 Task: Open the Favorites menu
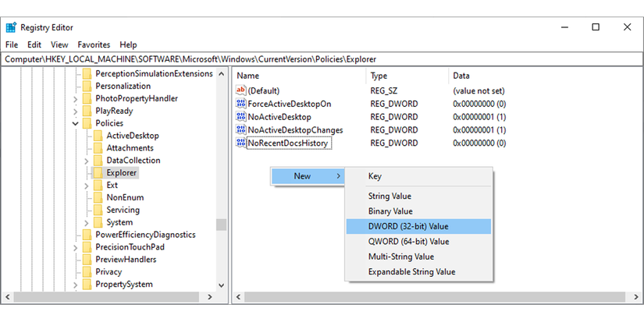click(x=94, y=44)
